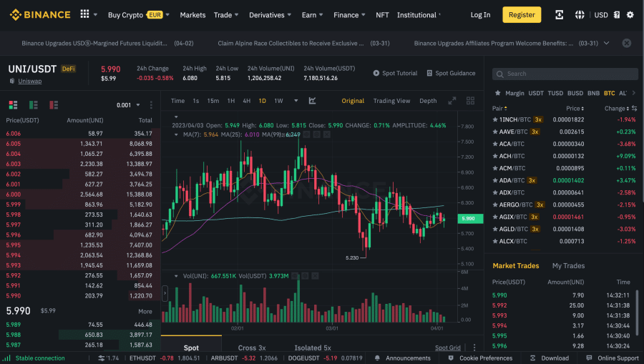Open the Buy Crypto dropdown

138,15
